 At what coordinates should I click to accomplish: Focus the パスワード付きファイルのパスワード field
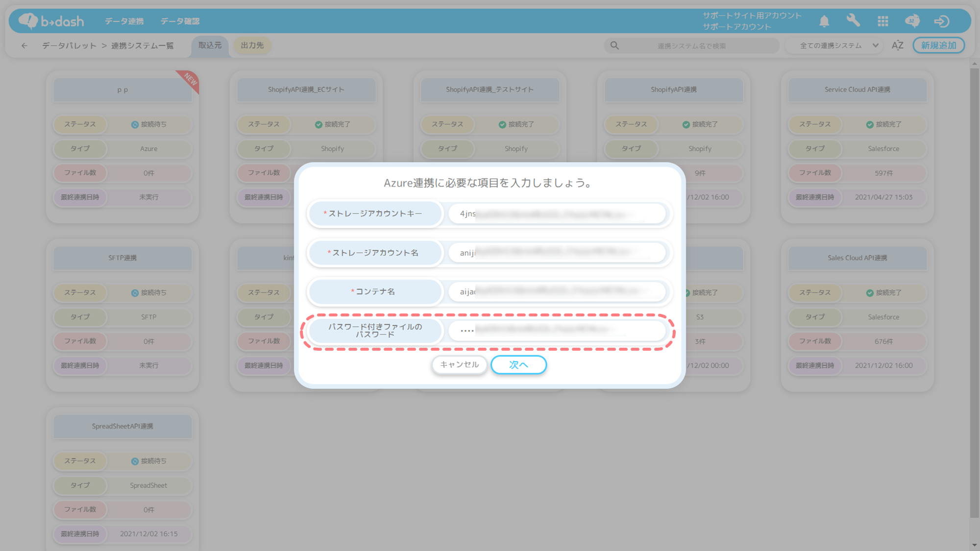point(557,331)
